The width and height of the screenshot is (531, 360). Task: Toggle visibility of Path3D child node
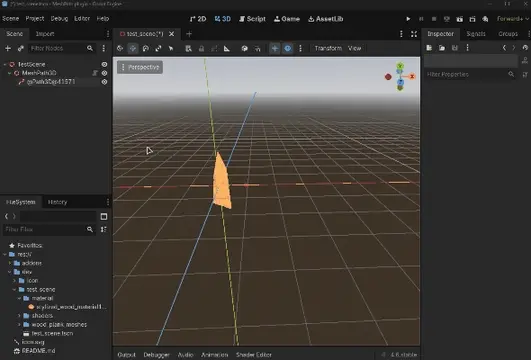click(104, 82)
